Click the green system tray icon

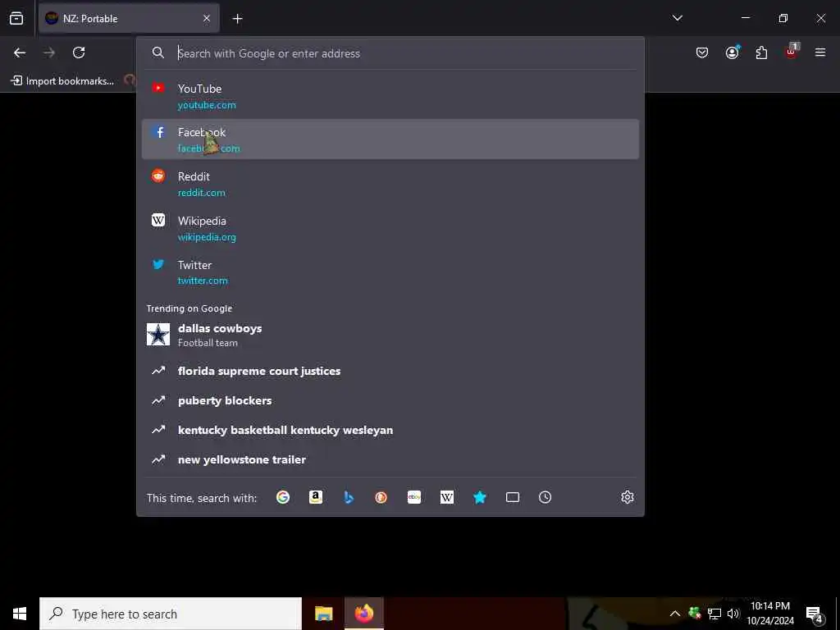(x=695, y=613)
